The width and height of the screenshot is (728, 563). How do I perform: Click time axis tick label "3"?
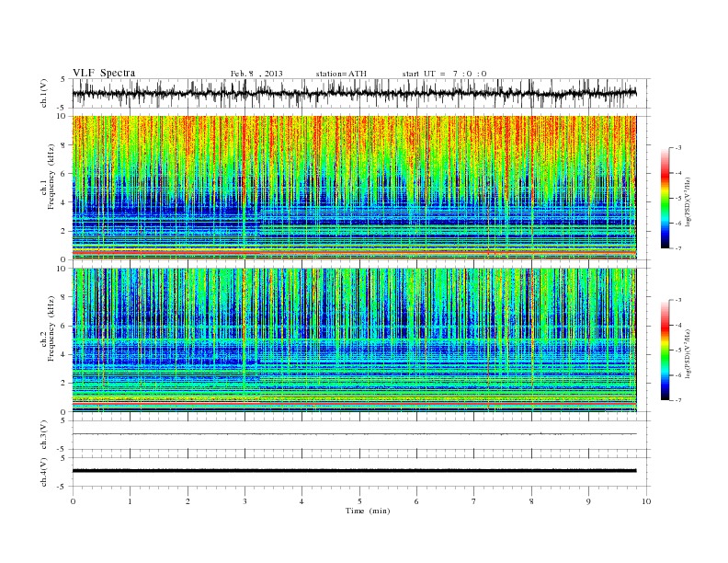(245, 501)
